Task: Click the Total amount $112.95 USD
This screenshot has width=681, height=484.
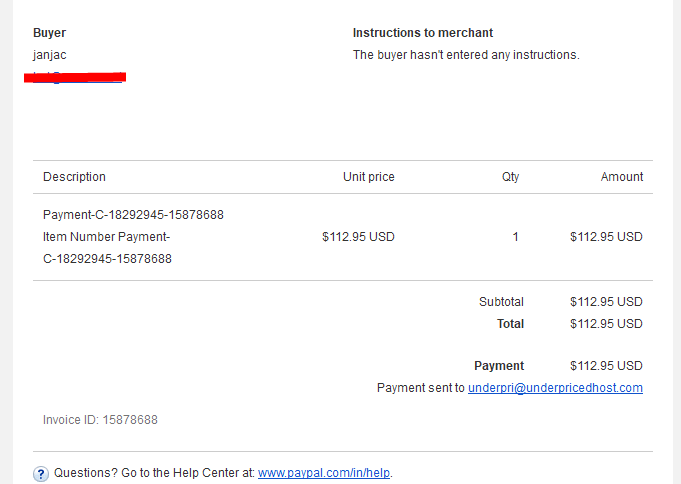Action: (606, 324)
